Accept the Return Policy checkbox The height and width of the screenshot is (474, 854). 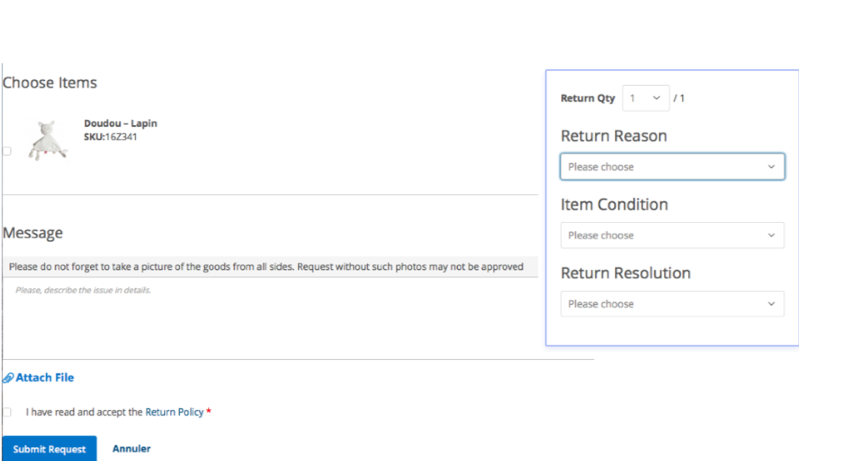[7, 412]
